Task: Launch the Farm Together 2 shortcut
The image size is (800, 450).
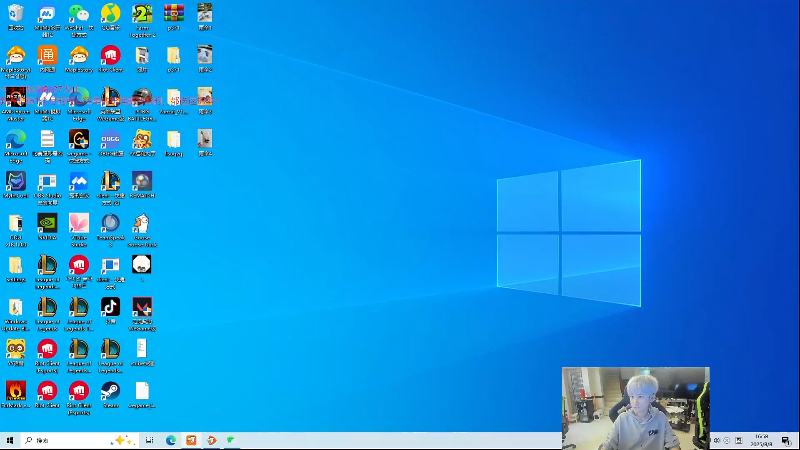Action: tap(142, 13)
